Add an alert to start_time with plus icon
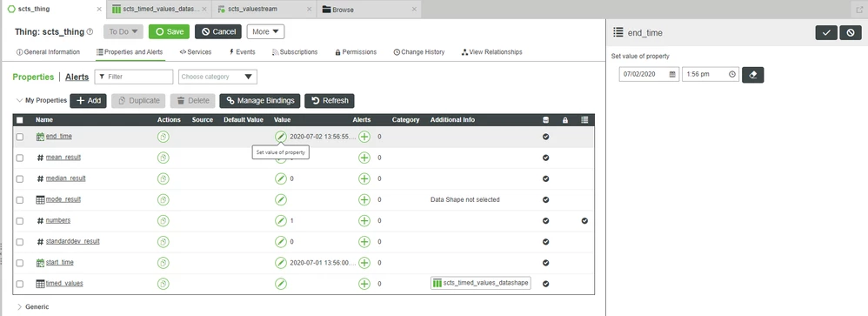The height and width of the screenshot is (316, 868). (364, 263)
